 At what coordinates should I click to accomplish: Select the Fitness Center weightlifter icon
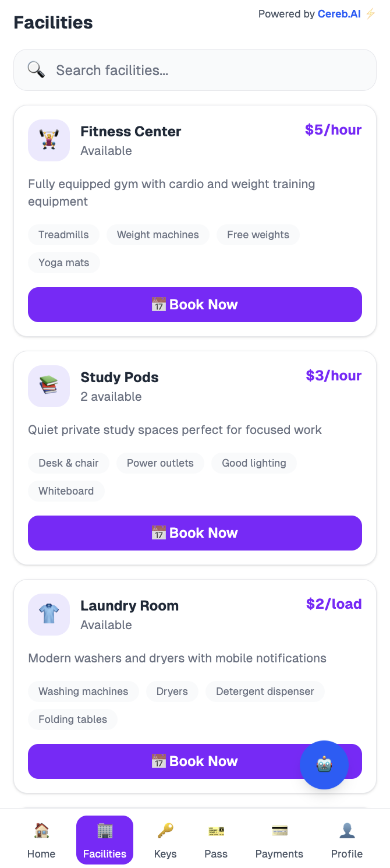49,140
